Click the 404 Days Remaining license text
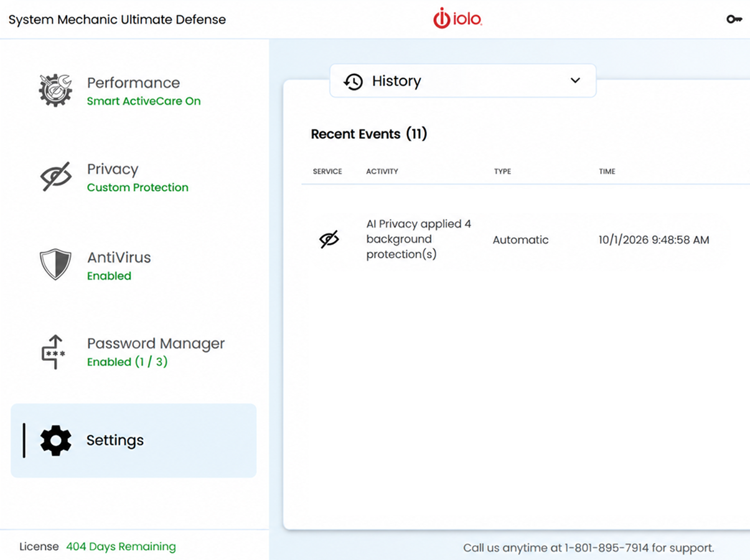This screenshot has width=750, height=560. [121, 546]
